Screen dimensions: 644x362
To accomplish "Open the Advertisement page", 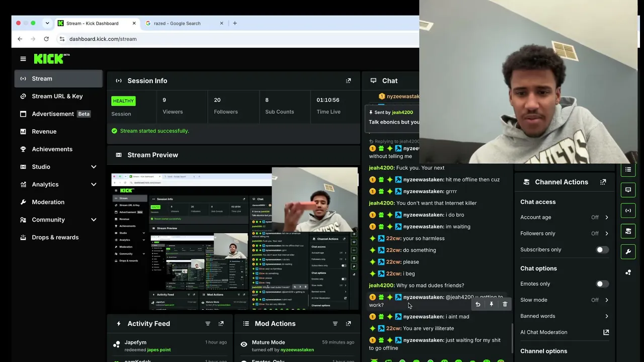I will click(x=59, y=114).
